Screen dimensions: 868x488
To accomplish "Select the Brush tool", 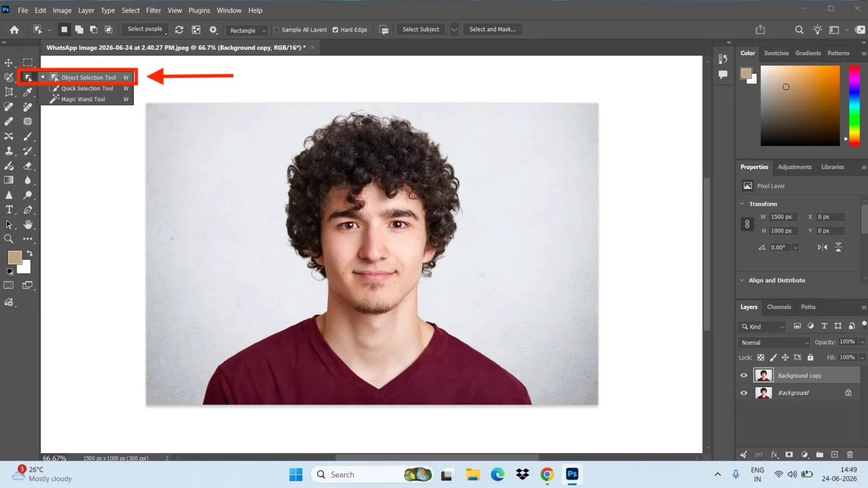I will click(28, 136).
